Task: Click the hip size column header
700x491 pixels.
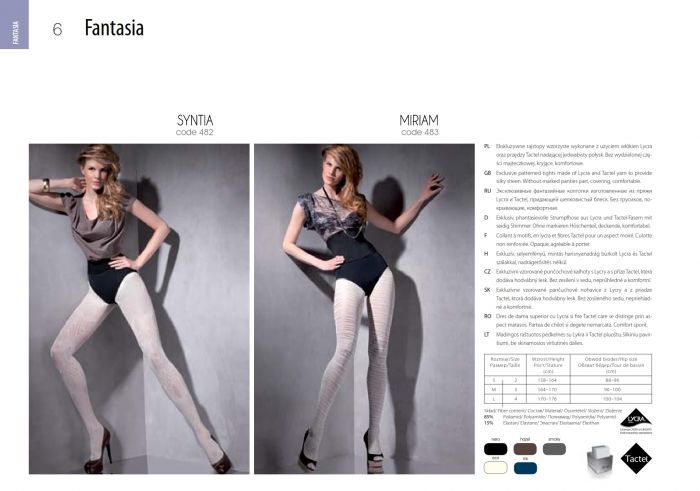Action: tap(611, 365)
